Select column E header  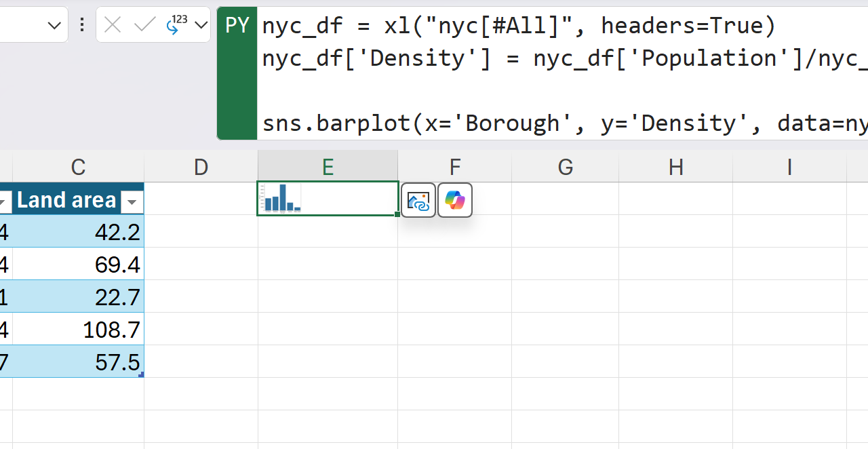328,167
